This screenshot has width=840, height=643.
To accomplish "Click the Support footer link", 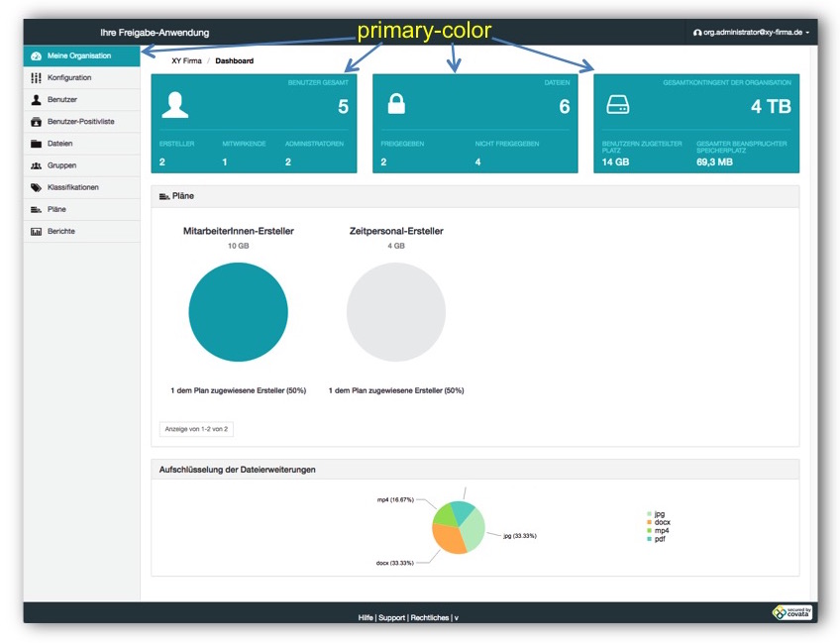I will click(x=391, y=618).
